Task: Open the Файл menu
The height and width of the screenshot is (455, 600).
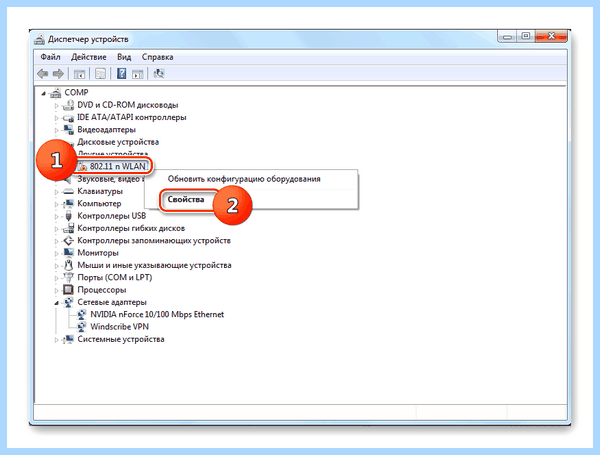Action: click(x=50, y=57)
